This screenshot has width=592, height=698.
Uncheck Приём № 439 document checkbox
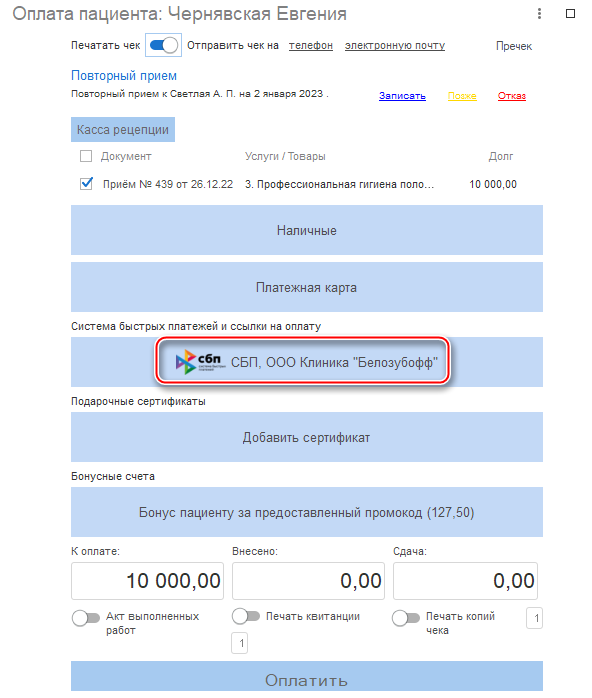pos(86,183)
